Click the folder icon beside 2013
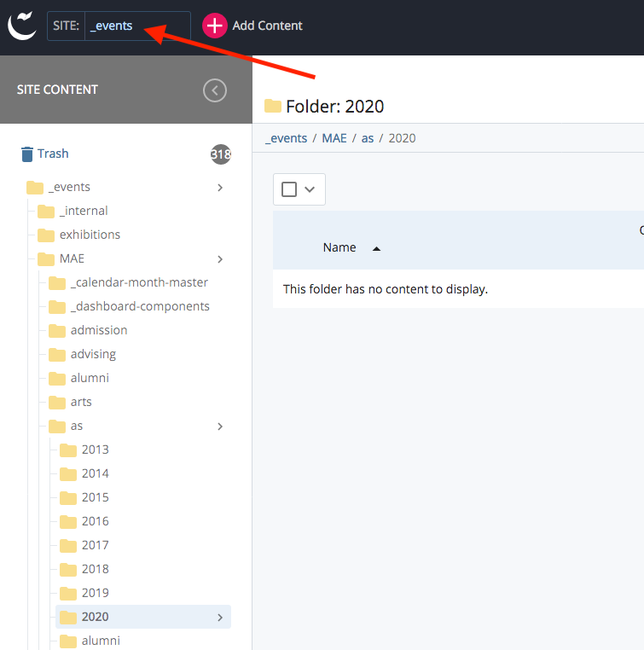 tap(68, 450)
